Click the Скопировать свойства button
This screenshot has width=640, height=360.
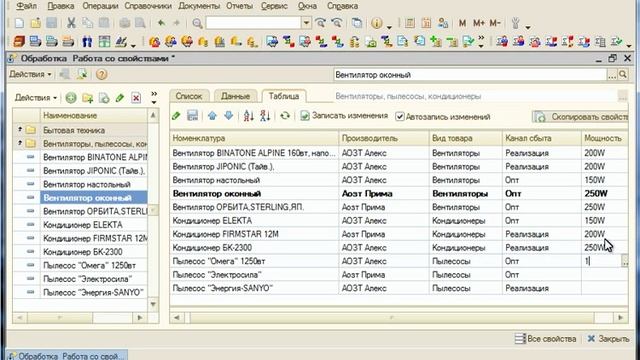point(580,117)
